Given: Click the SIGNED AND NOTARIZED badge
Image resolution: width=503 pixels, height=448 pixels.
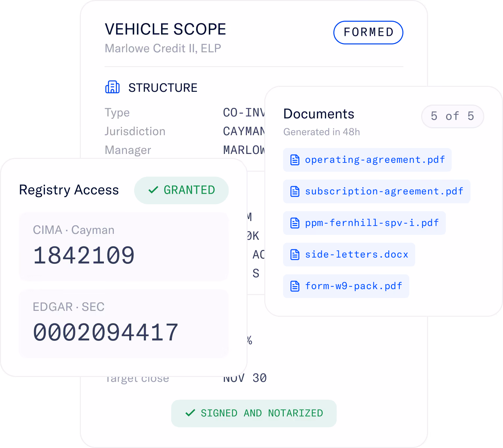Looking at the screenshot, I should pyautogui.click(x=254, y=413).
